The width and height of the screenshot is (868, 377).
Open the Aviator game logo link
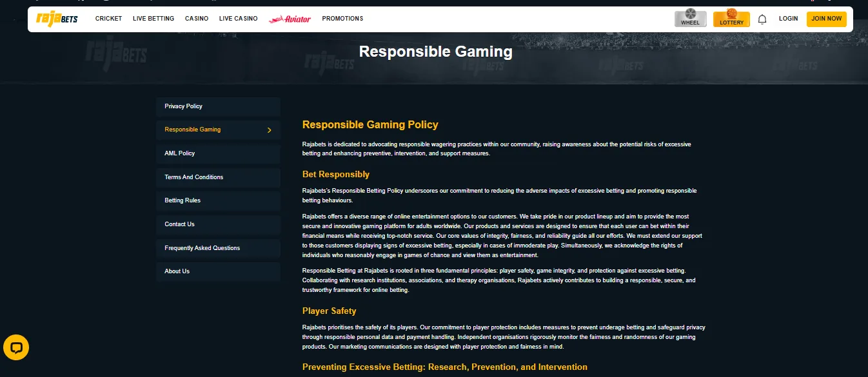coord(290,19)
